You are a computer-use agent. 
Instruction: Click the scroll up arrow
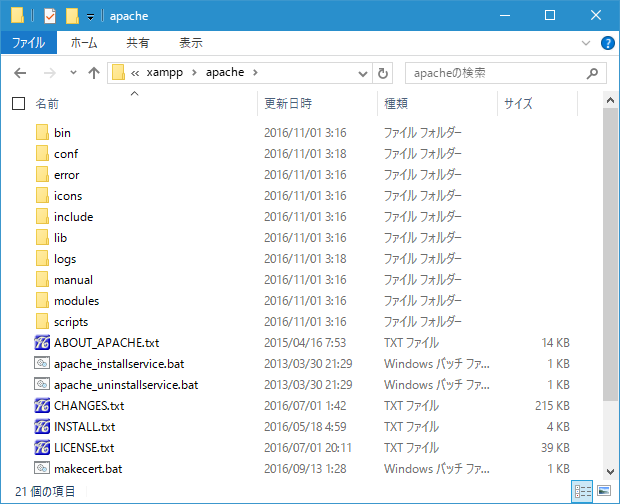point(610,100)
